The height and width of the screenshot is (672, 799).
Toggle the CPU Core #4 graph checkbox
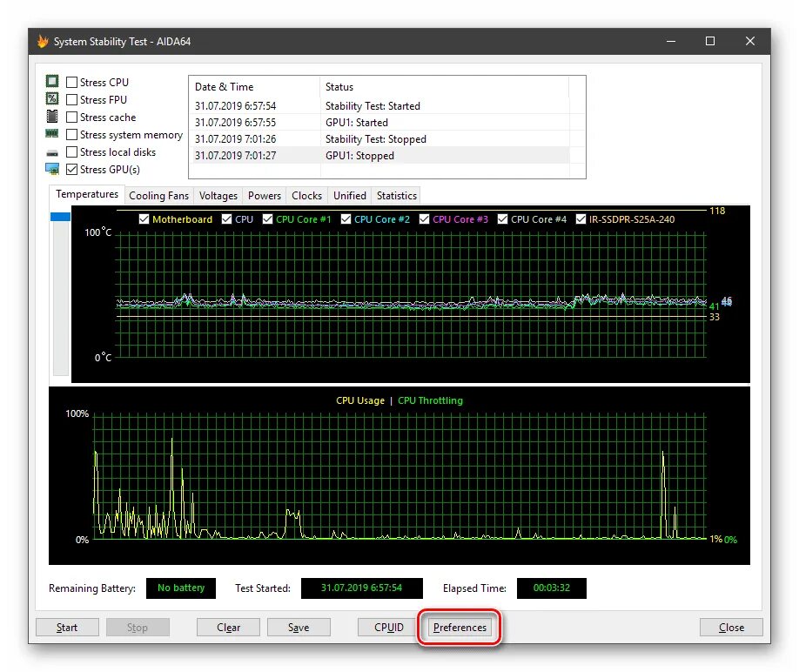502,219
